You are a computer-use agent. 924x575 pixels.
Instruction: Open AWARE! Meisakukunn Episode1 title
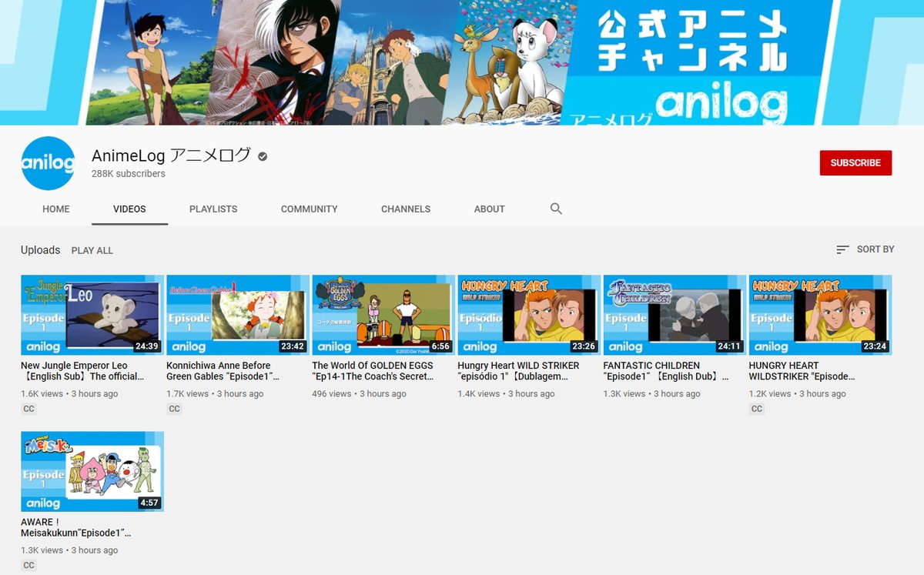point(76,527)
